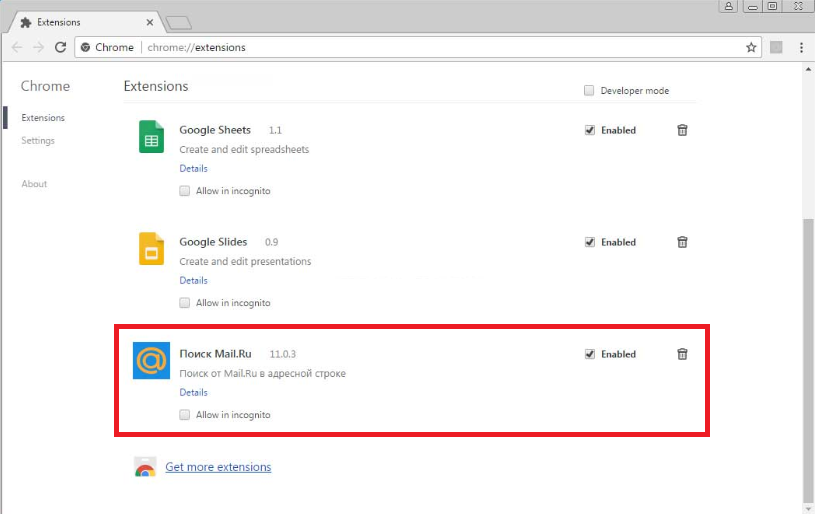Uncheck Enabled for Google Slides
This screenshot has width=815, height=514.
589,242
